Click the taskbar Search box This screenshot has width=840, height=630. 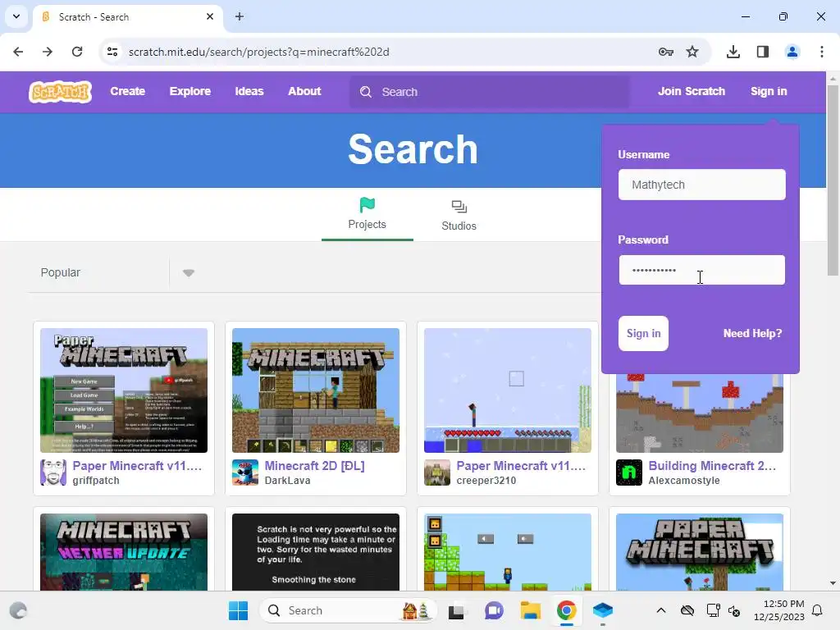coord(348,610)
